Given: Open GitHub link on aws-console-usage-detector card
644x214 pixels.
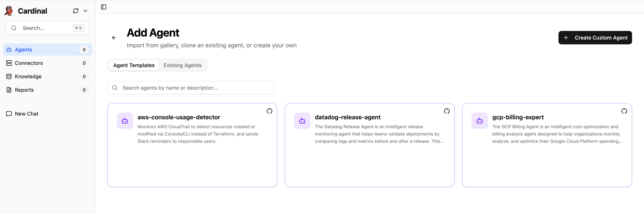Looking at the screenshot, I should (x=269, y=111).
